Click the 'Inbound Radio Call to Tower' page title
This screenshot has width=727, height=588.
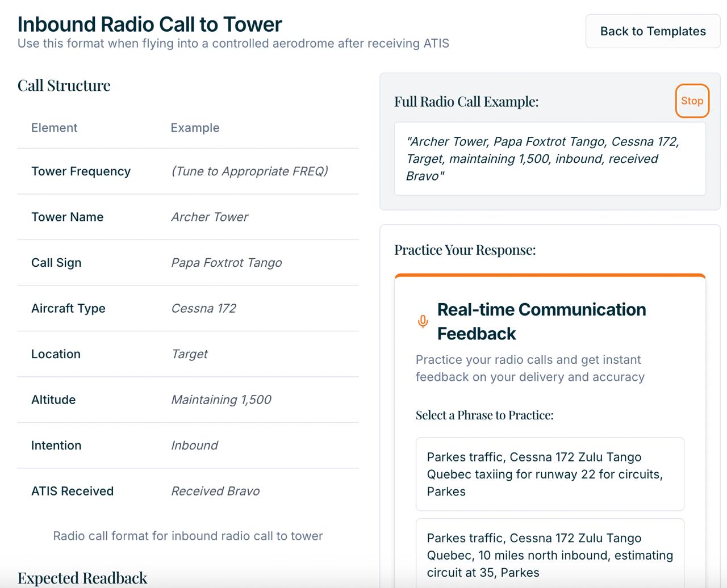[150, 24]
